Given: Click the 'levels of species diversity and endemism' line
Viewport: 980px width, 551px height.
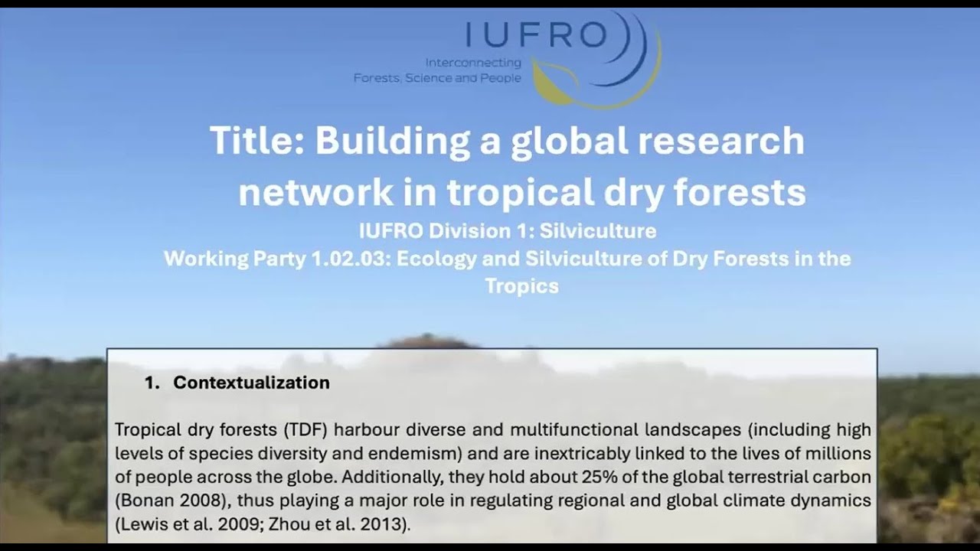Looking at the screenshot, I should click(x=493, y=455).
